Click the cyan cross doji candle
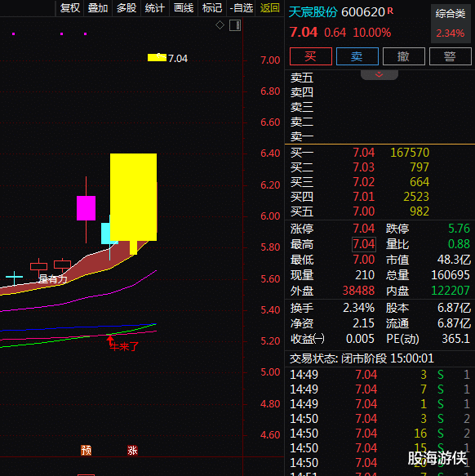 14,277
